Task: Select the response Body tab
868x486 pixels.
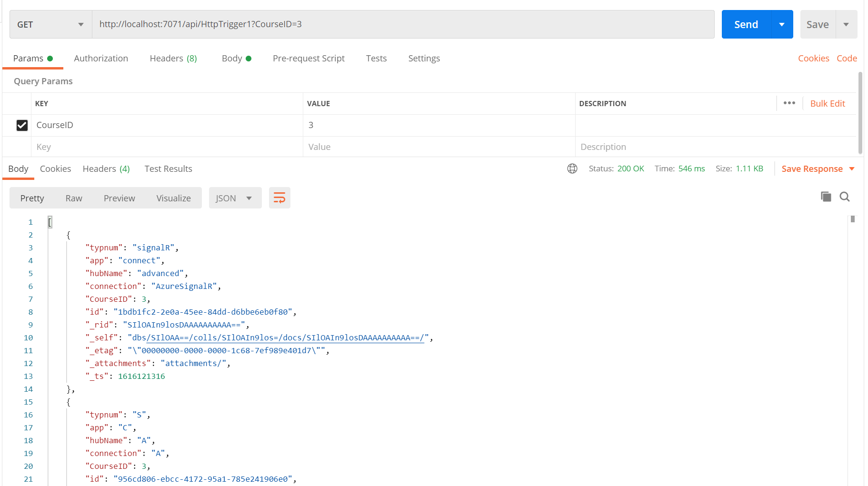Action: (18, 169)
